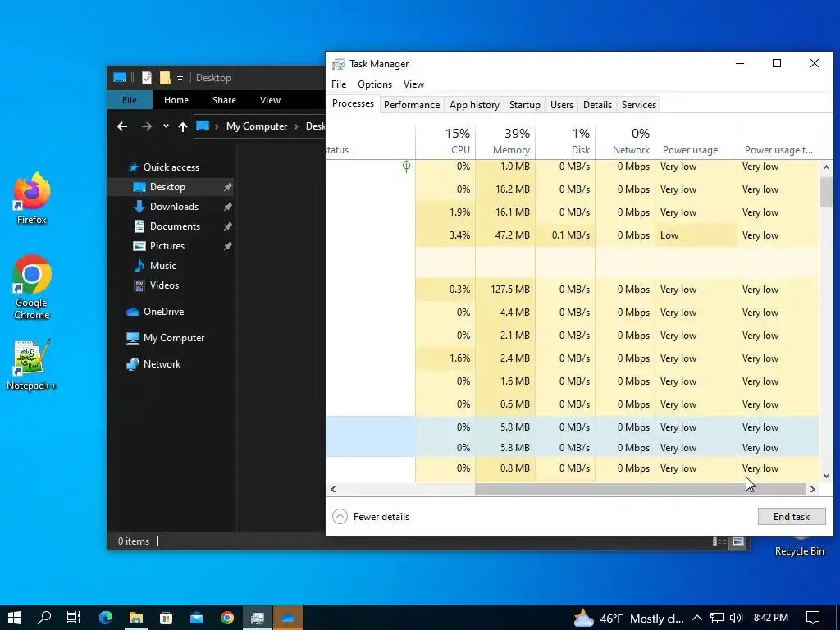Switch to Startup tab
Image resolution: width=840 pixels, height=630 pixels.
coord(524,105)
